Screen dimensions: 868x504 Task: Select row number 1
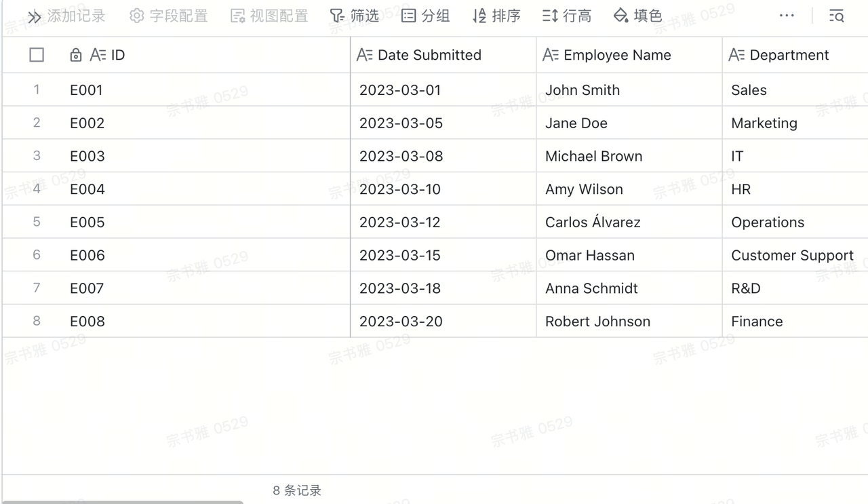click(37, 90)
